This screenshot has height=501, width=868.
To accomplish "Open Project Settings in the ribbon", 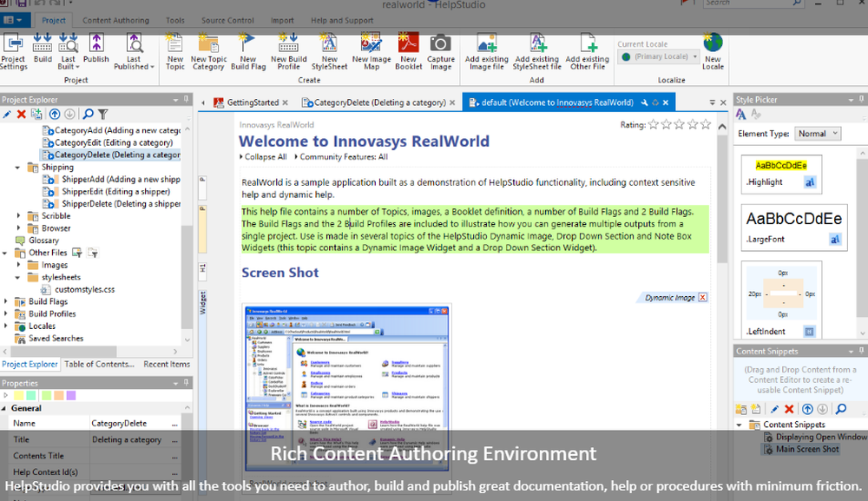I will click(x=13, y=51).
